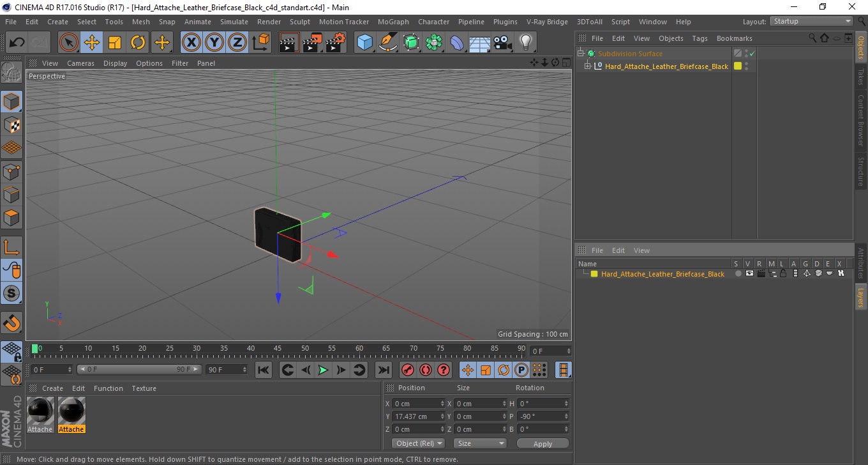Toggle Viewport Solo S icon
This screenshot has height=465, width=868.
click(11, 293)
